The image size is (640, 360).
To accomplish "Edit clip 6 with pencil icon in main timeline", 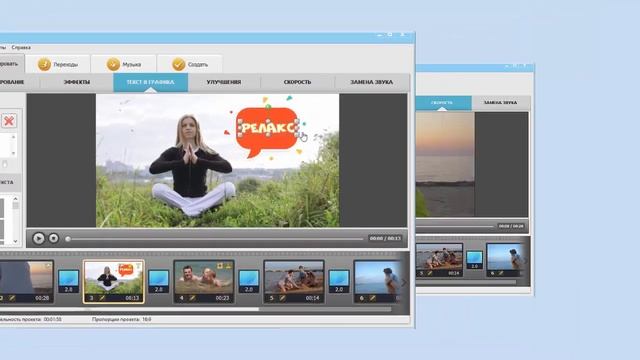I will (372, 298).
